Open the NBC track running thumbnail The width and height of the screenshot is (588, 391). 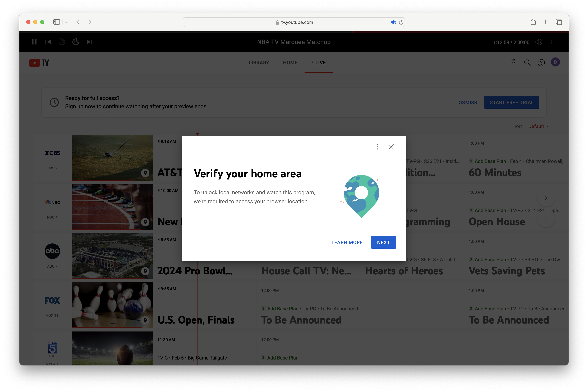[112, 207]
